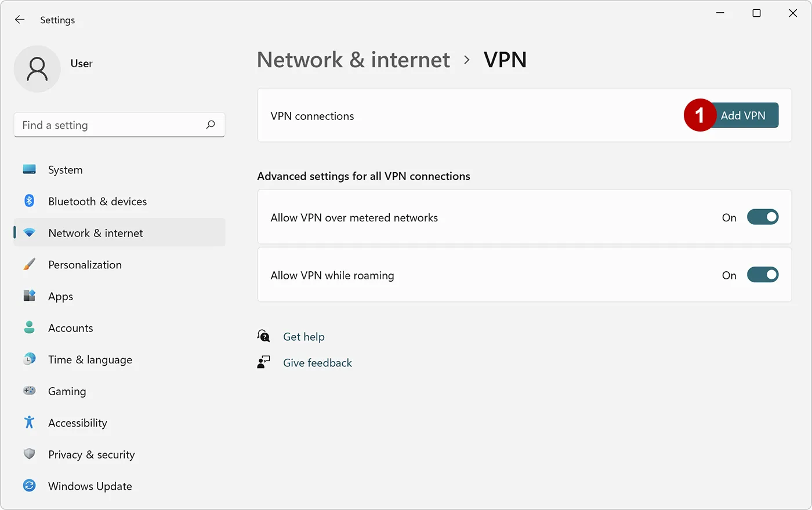Turn off Allow VPN while roaming

763,275
